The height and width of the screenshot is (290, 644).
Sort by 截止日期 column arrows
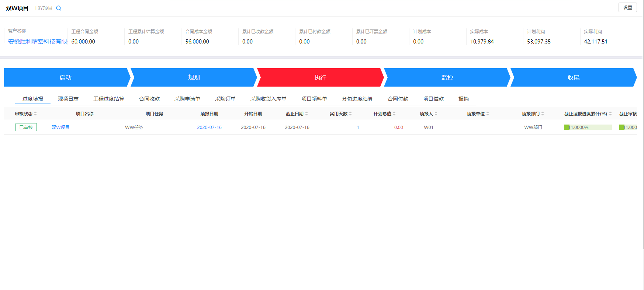point(307,114)
